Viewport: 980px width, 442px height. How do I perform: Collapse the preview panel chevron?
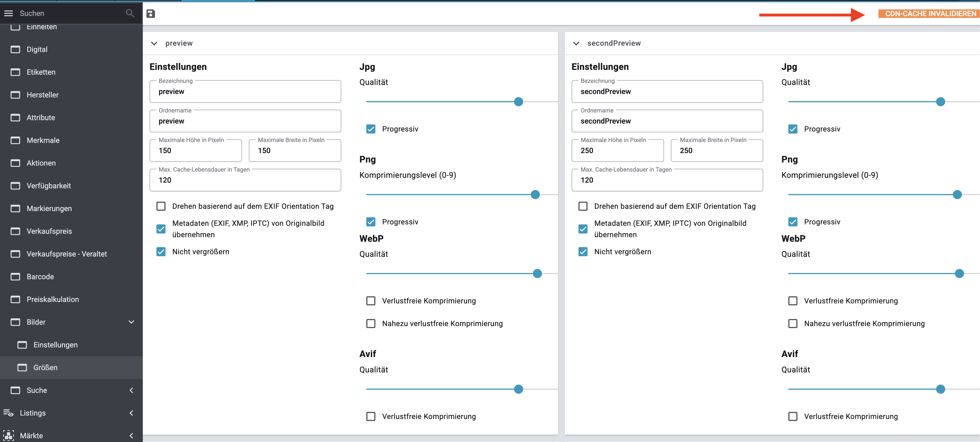(x=154, y=43)
